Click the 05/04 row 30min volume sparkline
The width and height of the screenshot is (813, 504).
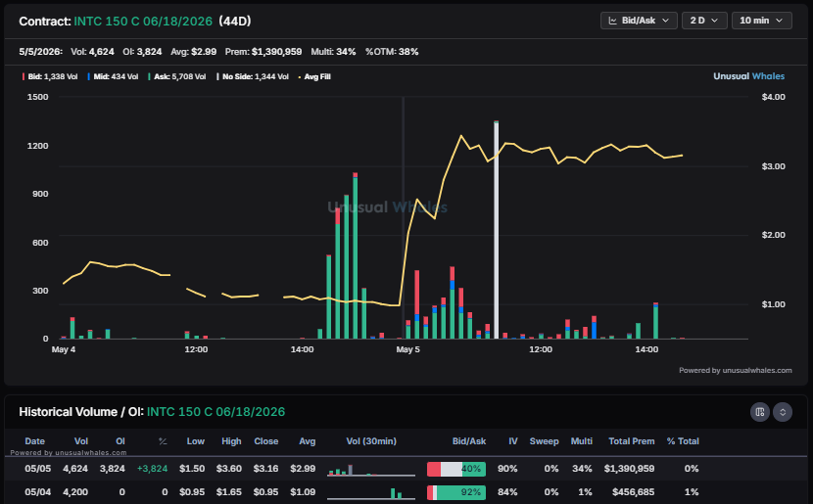tap(371, 493)
